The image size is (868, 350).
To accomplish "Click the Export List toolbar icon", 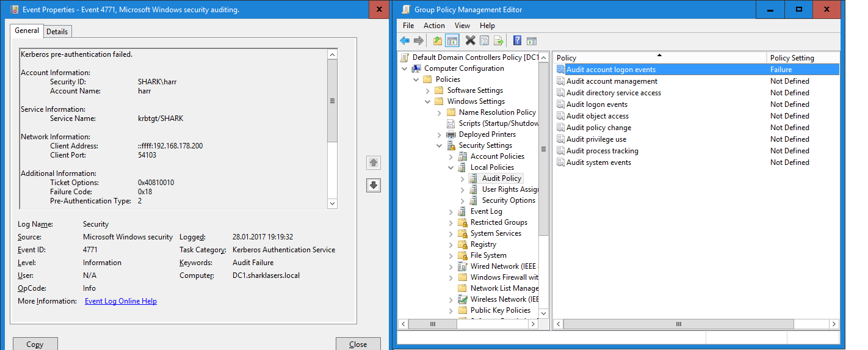I will pyautogui.click(x=499, y=41).
